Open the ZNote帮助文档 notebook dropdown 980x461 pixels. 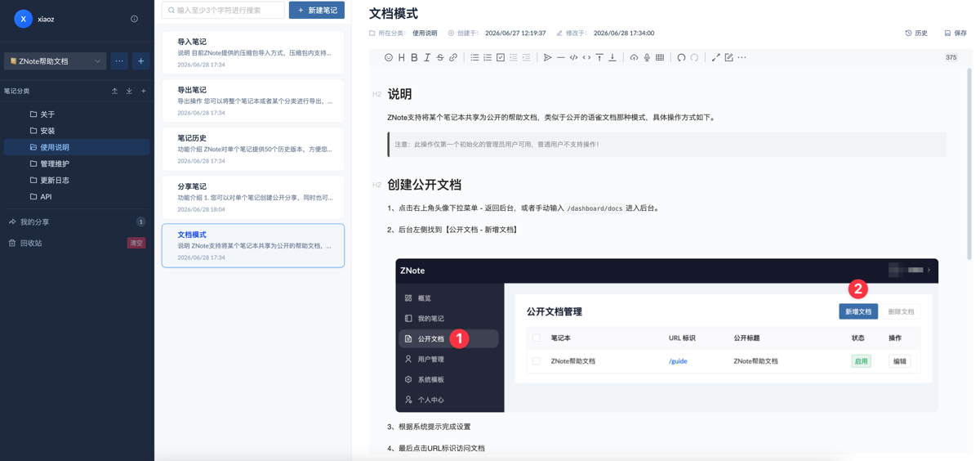click(x=55, y=61)
